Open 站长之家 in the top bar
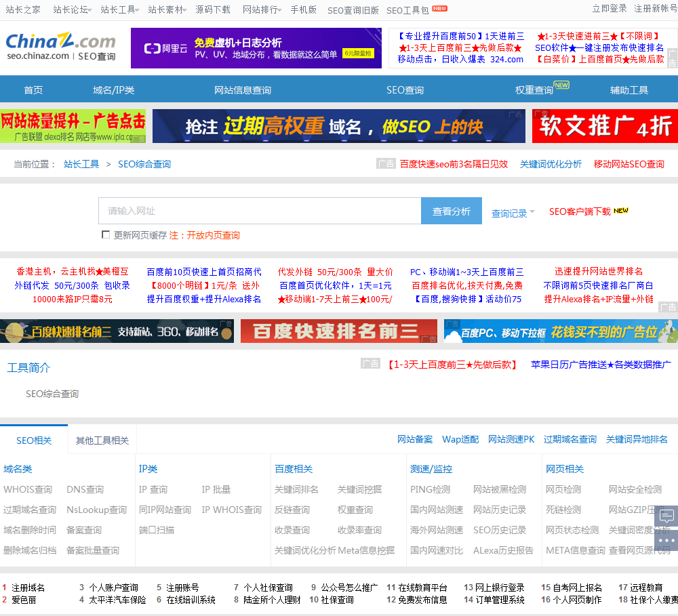The height and width of the screenshot is (616, 678). tap(23, 9)
